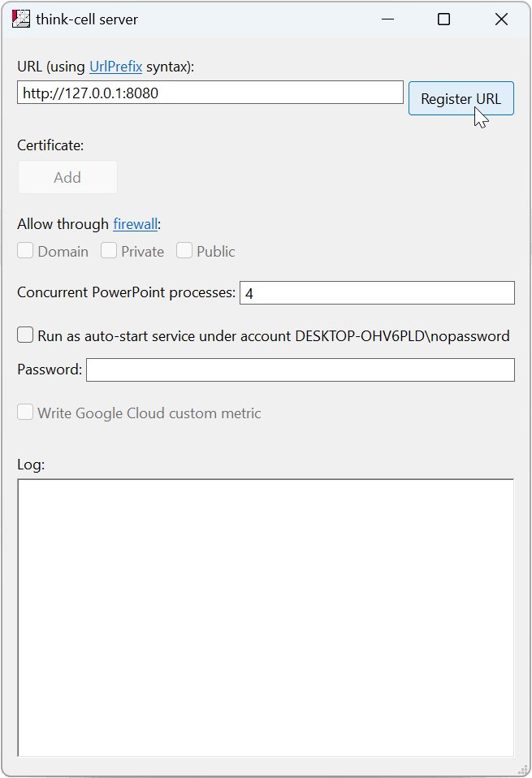The width and height of the screenshot is (532, 778).
Task: Focus the Concurrent PowerPoint processes field
Action: click(377, 292)
